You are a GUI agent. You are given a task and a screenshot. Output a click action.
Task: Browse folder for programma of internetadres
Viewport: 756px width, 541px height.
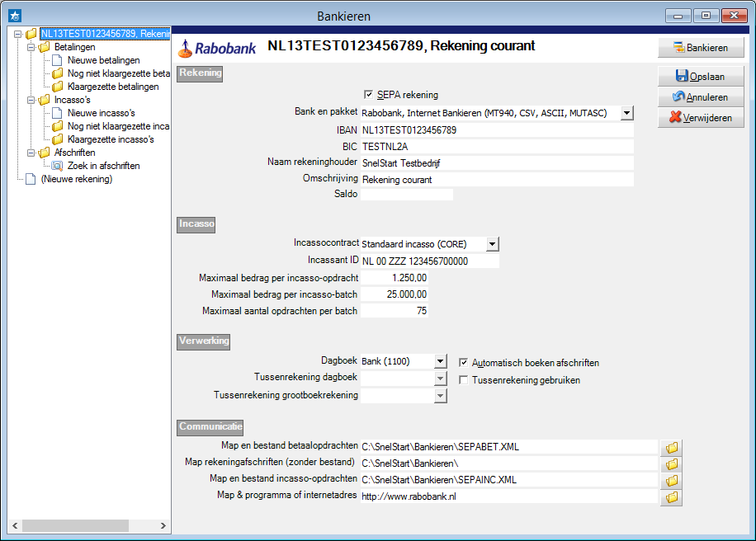tap(672, 496)
